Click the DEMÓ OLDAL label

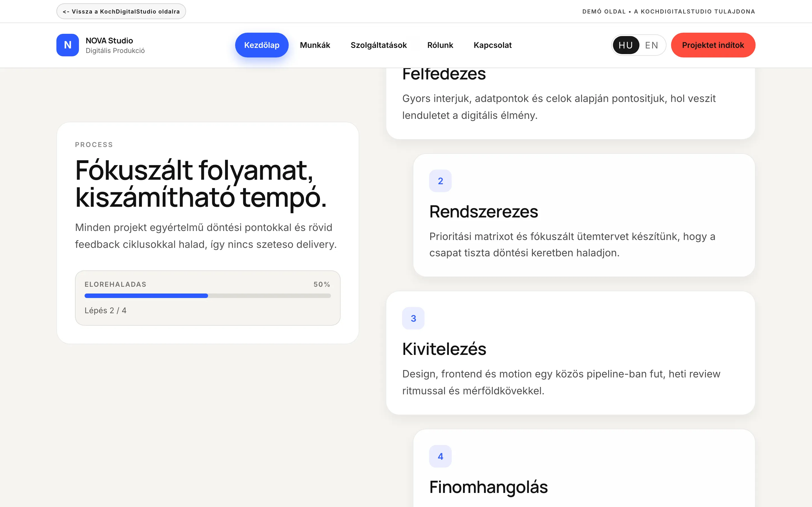click(x=603, y=11)
